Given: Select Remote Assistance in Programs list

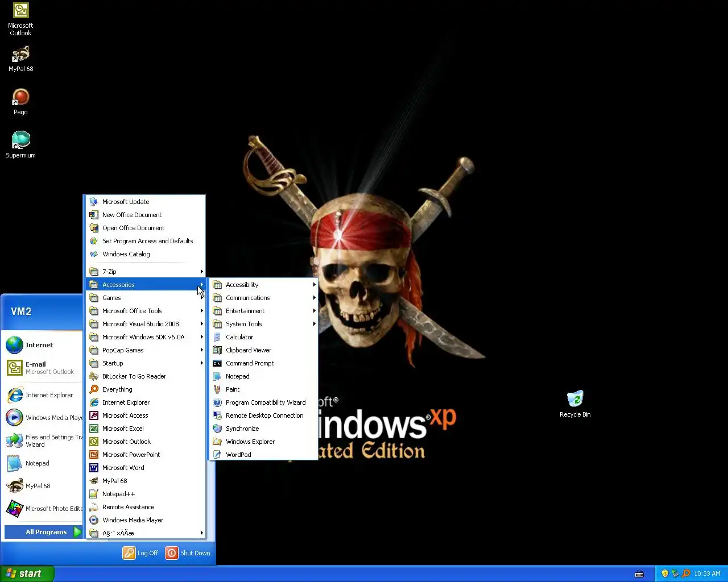Looking at the screenshot, I should [x=146, y=507].
